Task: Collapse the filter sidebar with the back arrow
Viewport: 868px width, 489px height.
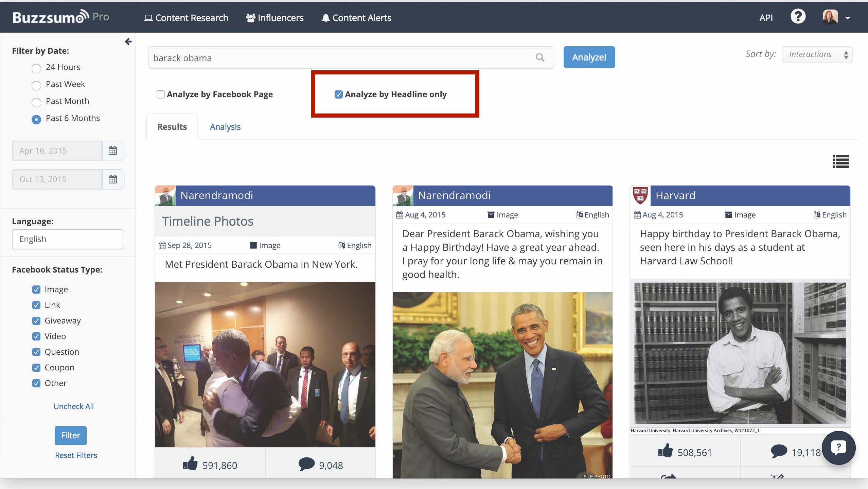Action: pos(128,41)
